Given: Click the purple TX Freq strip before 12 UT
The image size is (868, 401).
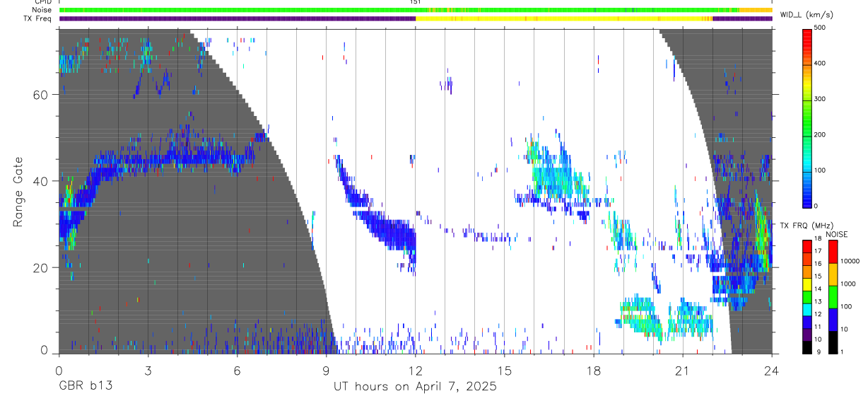Looking at the screenshot, I should (237, 18).
